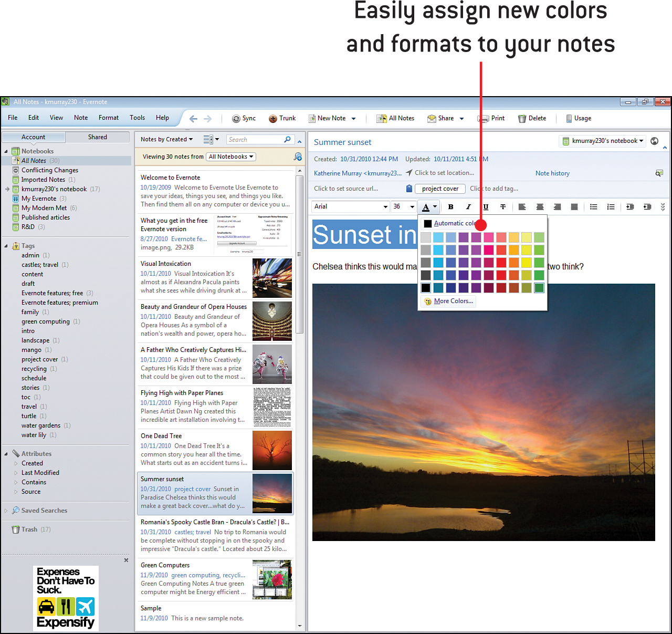Click the notes Search field
Viewport: 672px width, 634px height.
click(x=256, y=140)
